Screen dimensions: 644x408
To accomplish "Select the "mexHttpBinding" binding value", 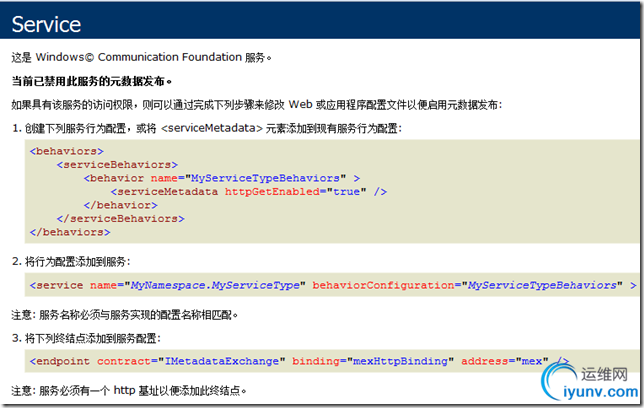I will [x=400, y=361].
